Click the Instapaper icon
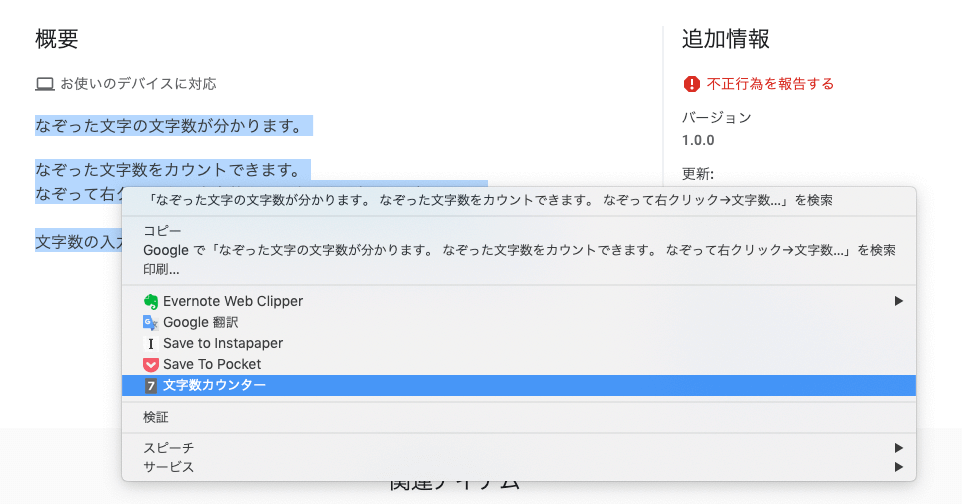This screenshot has height=504, width=962. [150, 344]
